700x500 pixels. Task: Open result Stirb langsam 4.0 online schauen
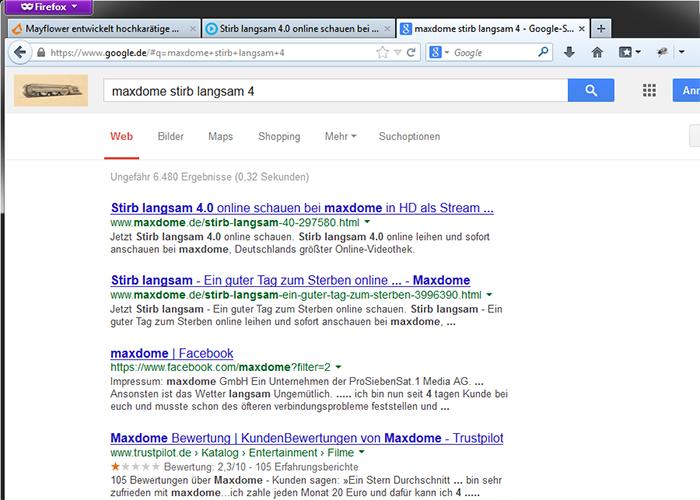pyautogui.click(x=302, y=208)
